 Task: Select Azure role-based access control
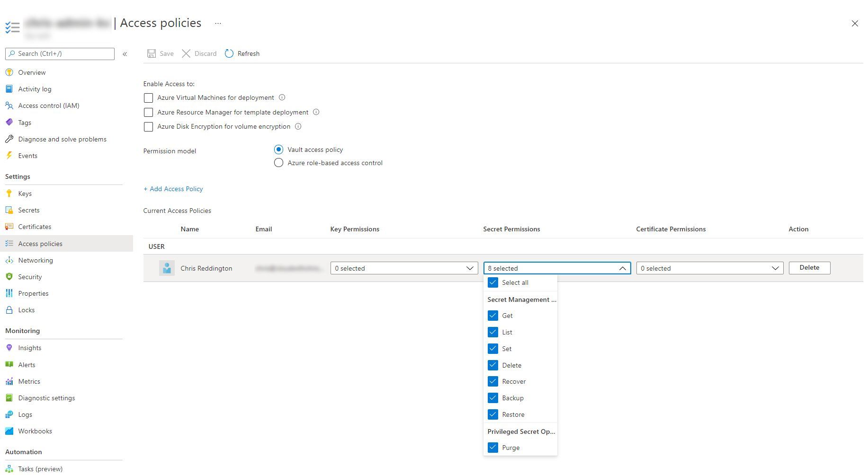point(279,162)
